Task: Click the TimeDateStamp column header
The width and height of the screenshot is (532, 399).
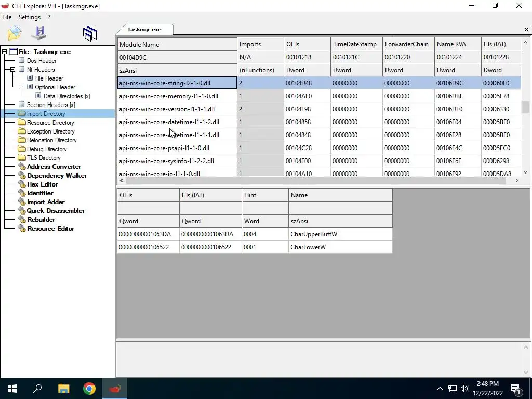Action: pyautogui.click(x=356, y=45)
